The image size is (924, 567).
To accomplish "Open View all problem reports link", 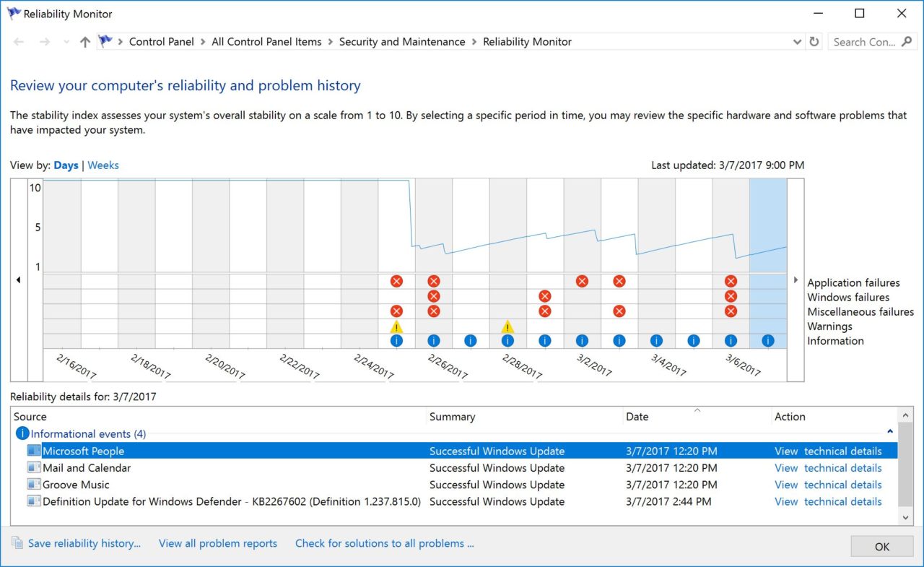I will coord(218,544).
